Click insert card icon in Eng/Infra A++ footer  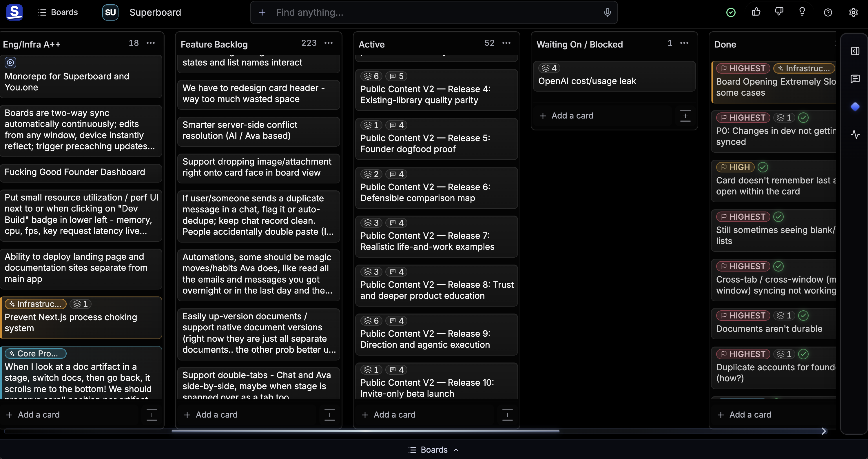coord(152,415)
